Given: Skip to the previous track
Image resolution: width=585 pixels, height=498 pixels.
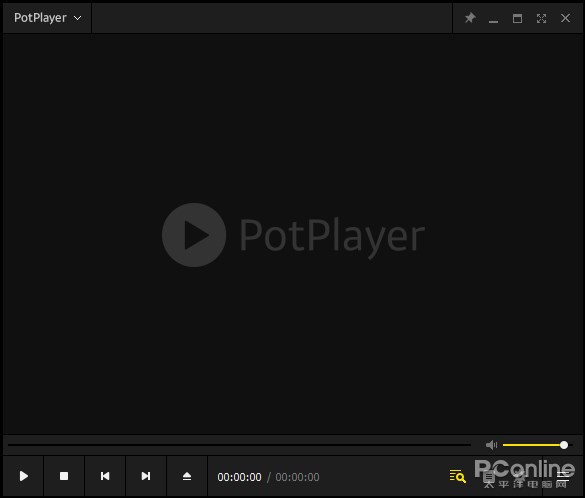Looking at the screenshot, I should tap(105, 476).
